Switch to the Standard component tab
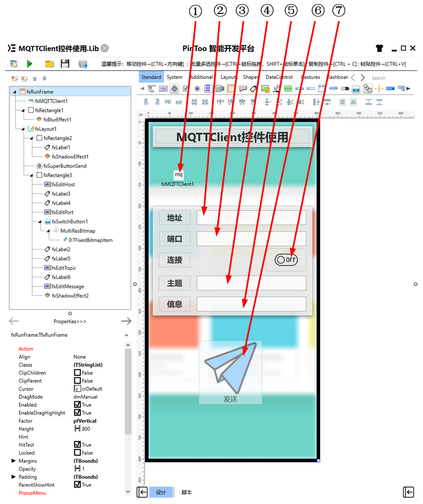The image size is (423, 504). 151,77
